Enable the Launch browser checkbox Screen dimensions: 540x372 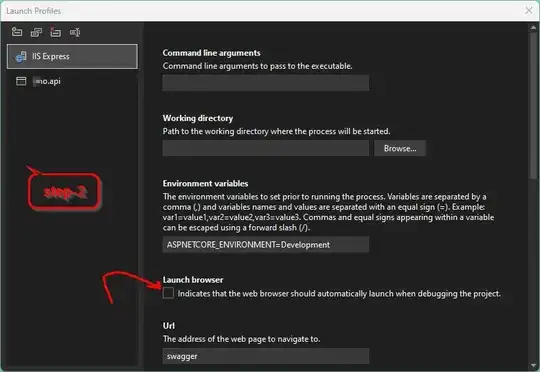[168, 293]
